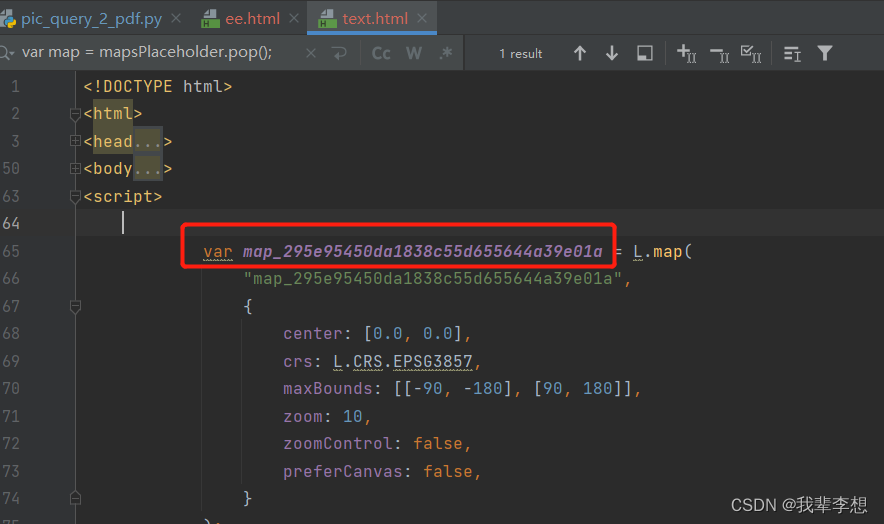Click the <!DOCTYPE html> line
Viewport: 884px width, 524px height.
pyautogui.click(x=158, y=87)
